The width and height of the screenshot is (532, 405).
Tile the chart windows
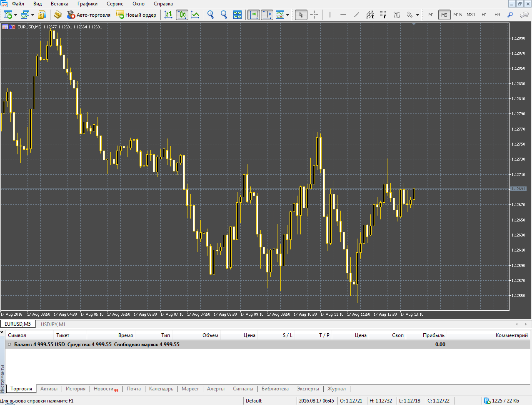coord(237,15)
